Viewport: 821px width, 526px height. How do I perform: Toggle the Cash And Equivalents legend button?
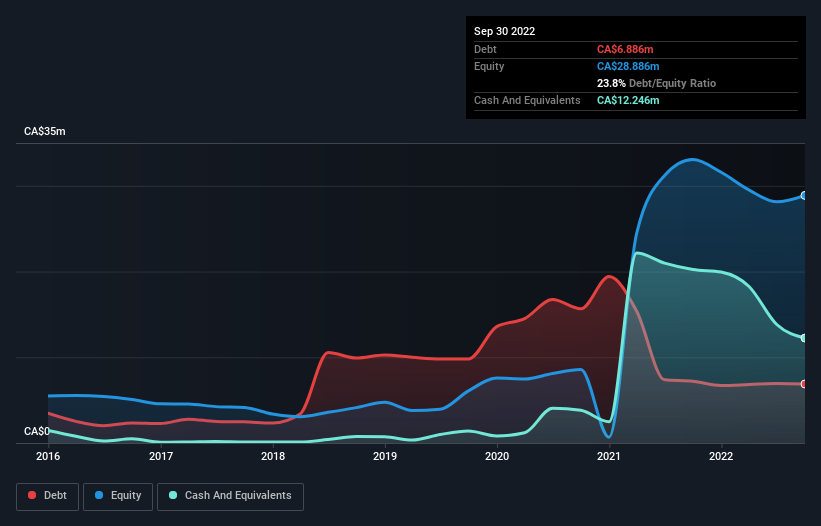click(230, 496)
